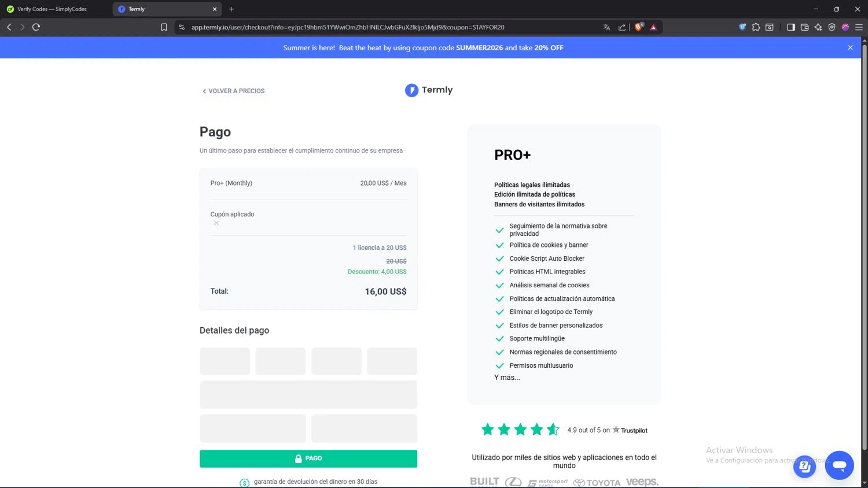The height and width of the screenshot is (488, 868).
Task: Click the Brave VPN icon
Action: pos(832,27)
